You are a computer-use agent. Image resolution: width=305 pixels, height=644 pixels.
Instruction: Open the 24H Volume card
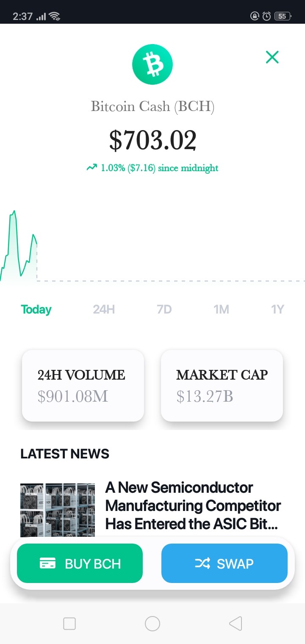coord(83,386)
